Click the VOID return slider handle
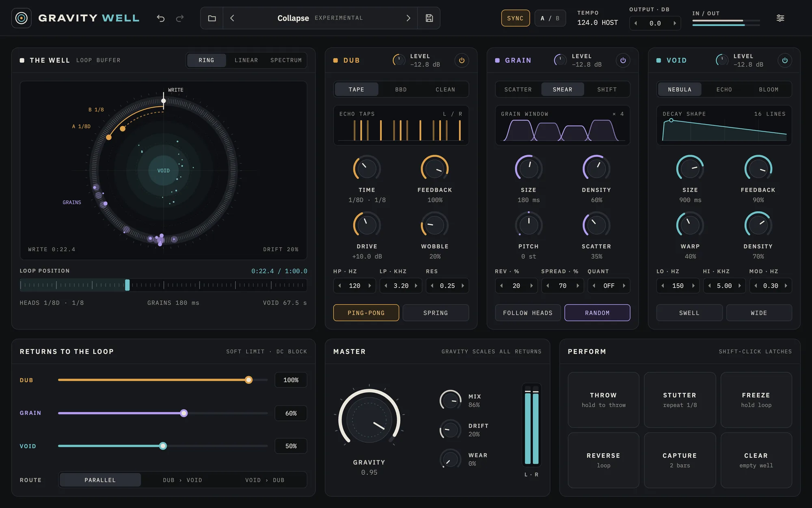 [163, 446]
